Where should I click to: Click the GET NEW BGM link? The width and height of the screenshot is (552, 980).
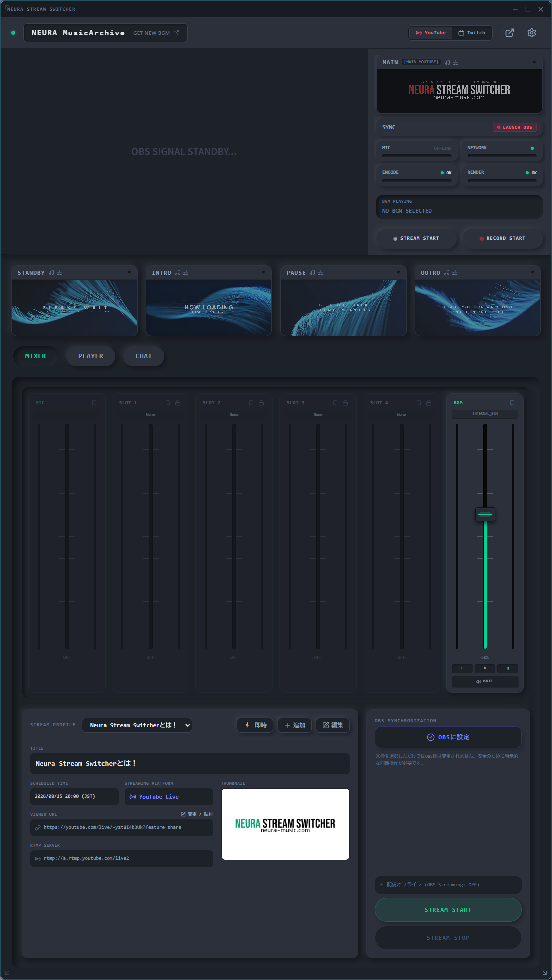coord(156,33)
